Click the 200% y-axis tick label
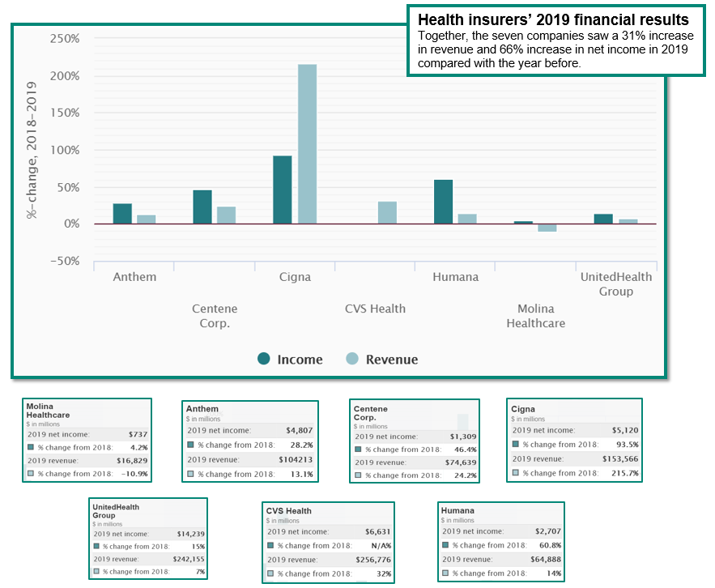 click(x=65, y=75)
